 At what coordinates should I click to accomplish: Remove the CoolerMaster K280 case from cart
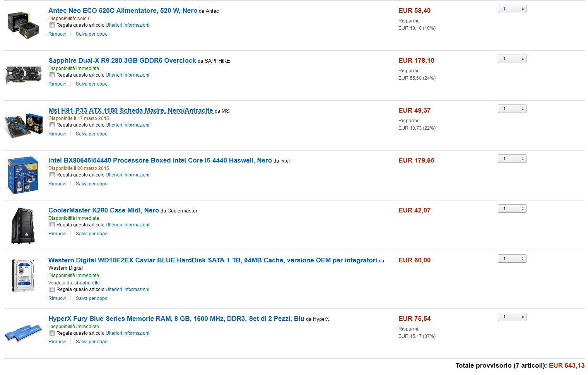(x=57, y=234)
